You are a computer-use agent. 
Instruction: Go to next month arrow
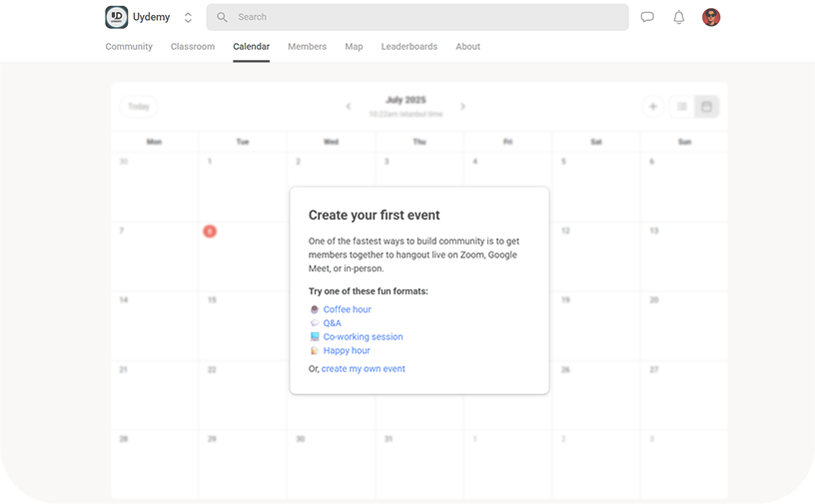pyautogui.click(x=462, y=107)
